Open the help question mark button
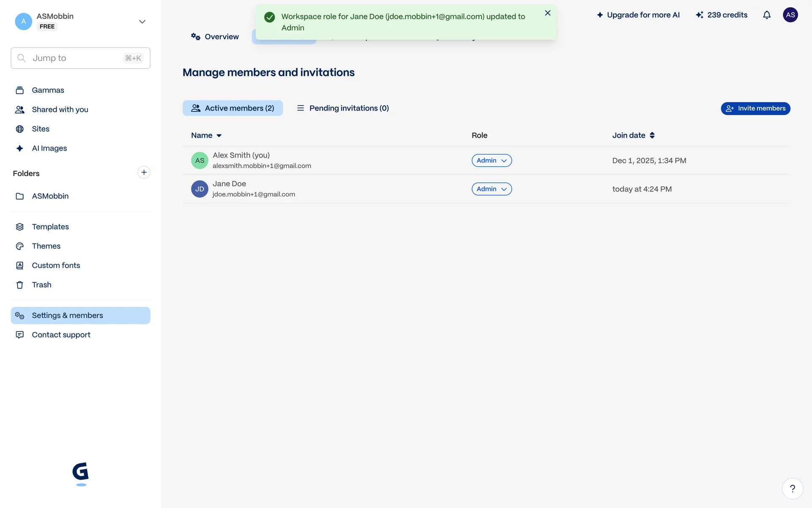This screenshot has height=508, width=812. pyautogui.click(x=792, y=489)
